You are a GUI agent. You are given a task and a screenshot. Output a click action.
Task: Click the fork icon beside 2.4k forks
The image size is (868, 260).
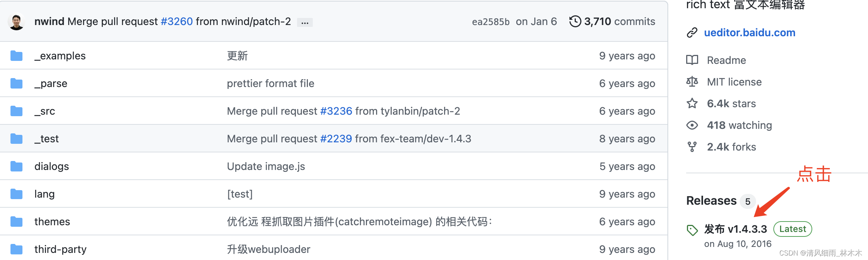[693, 146]
